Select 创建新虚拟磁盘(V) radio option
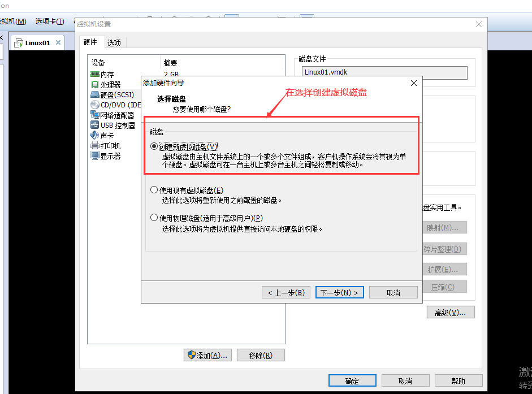The height and width of the screenshot is (394, 532). 154,146
